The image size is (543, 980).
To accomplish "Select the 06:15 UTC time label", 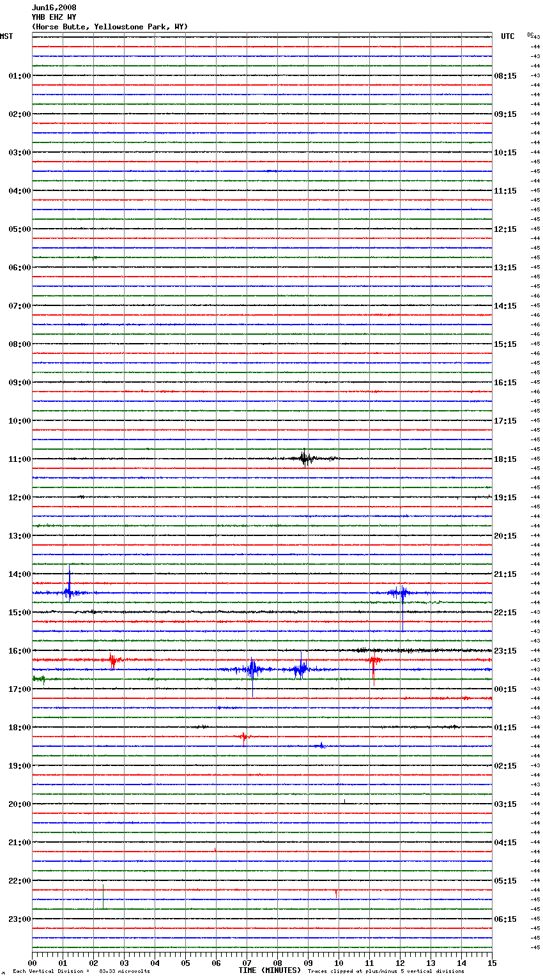I will pyautogui.click(x=505, y=919).
